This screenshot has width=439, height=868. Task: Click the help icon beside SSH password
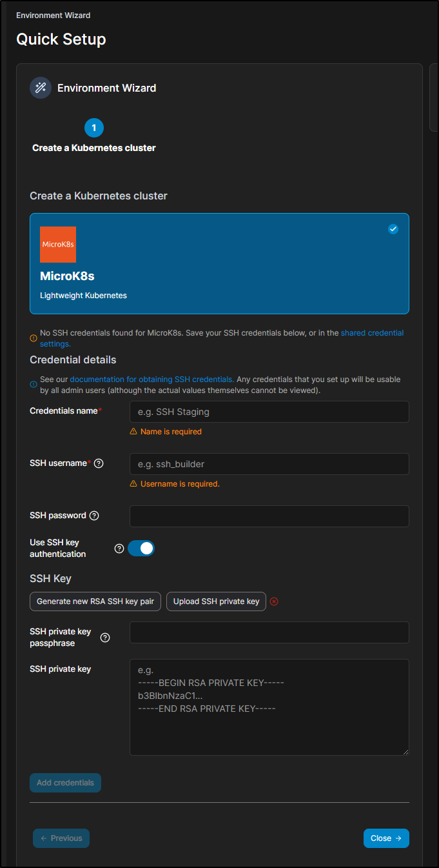click(94, 516)
